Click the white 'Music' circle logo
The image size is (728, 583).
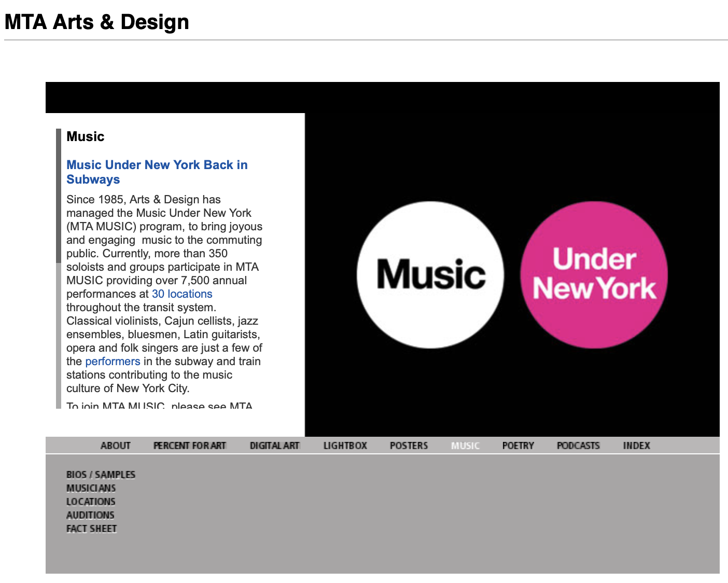point(430,275)
